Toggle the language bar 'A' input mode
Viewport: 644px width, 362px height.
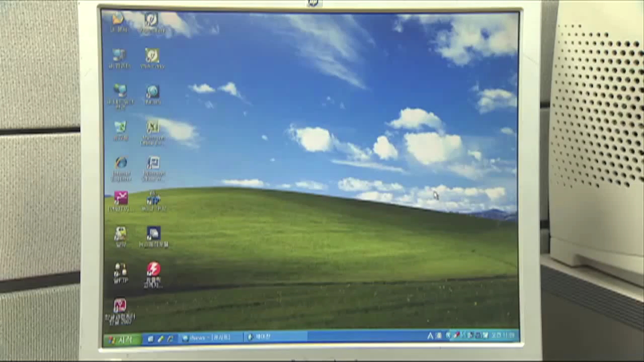(430, 335)
